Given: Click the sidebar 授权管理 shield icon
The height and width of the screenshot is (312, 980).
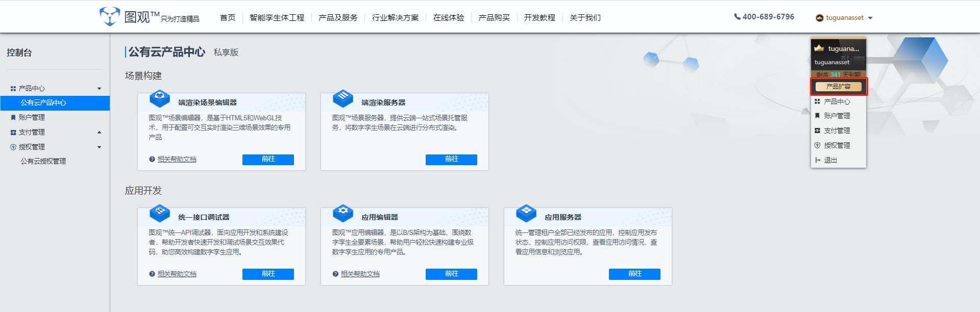Looking at the screenshot, I should (x=13, y=147).
